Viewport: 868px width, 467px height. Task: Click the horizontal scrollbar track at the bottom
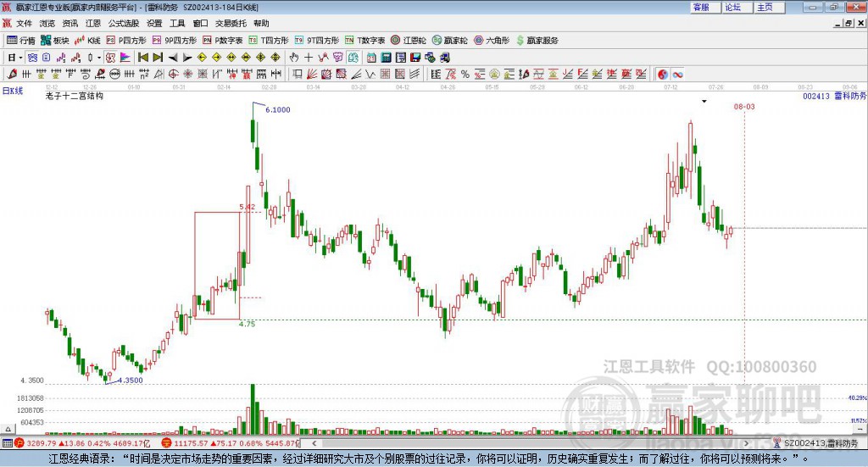pos(530,443)
